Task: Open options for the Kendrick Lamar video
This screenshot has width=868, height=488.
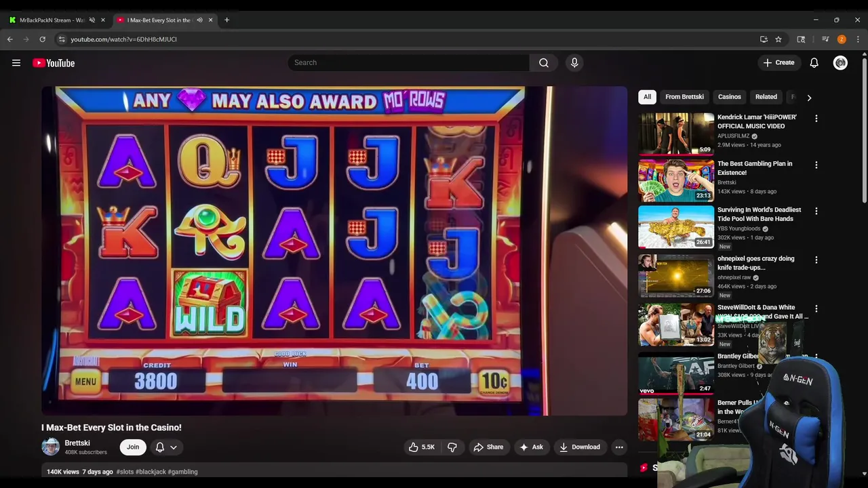Action: (816, 118)
